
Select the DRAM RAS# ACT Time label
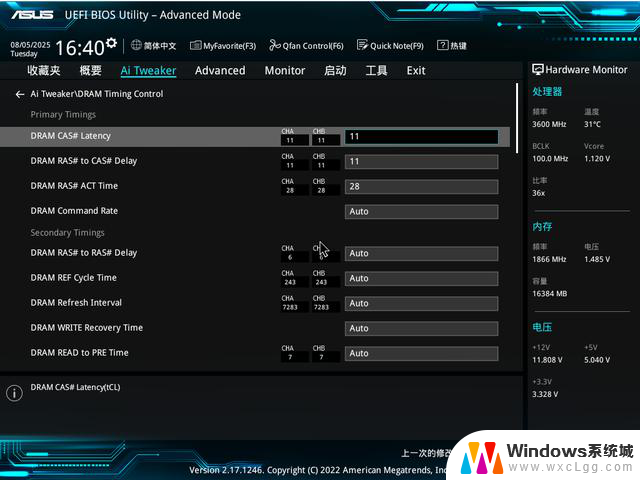(74, 186)
